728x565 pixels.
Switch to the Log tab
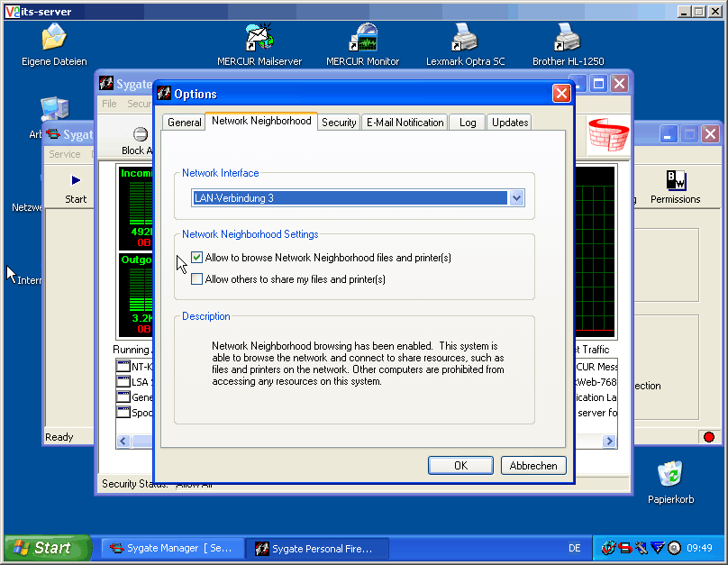coord(468,123)
